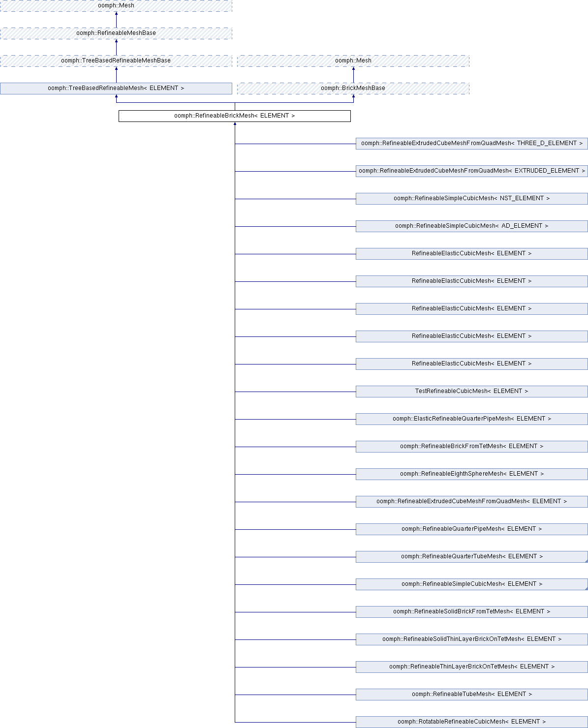Screen dimensions: 588x728
Task: Select the oomph::BrickMeshBase node
Action: click(353, 88)
